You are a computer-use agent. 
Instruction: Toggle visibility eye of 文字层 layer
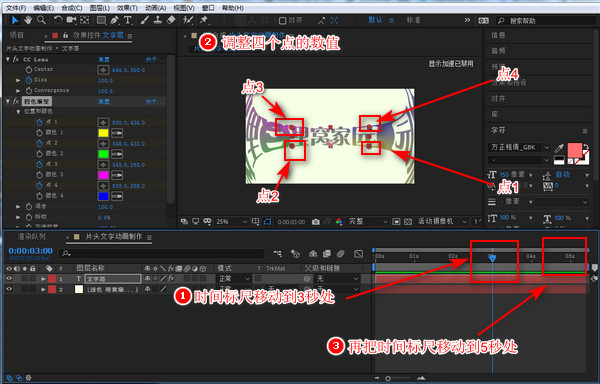click(9, 279)
